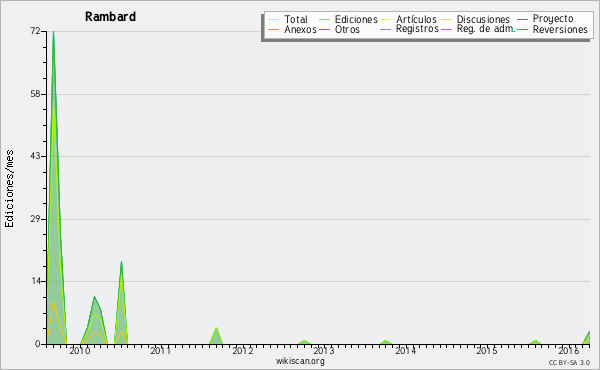
Task: Click the x-axis label 2010
Action: [80, 350]
